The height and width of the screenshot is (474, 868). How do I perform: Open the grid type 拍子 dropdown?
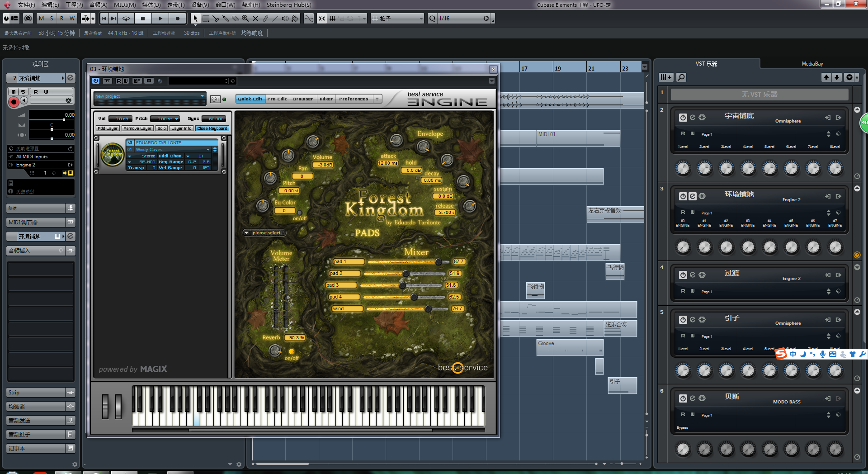398,18
